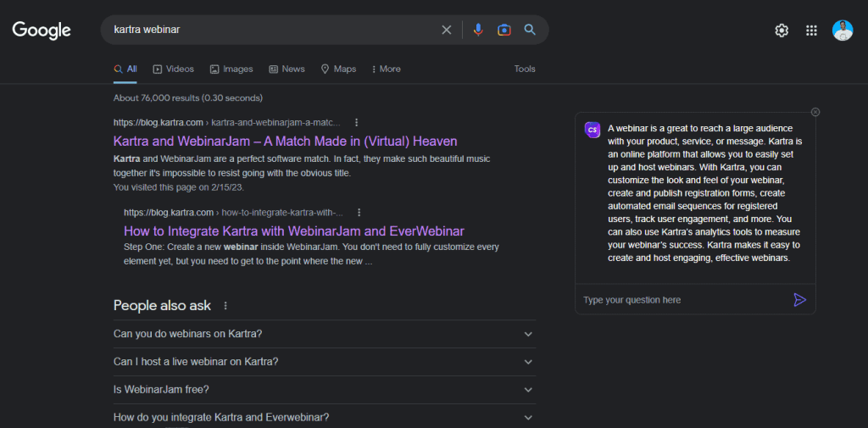Open the Google apps grid
This screenshot has height=428, width=868.
[x=811, y=31]
